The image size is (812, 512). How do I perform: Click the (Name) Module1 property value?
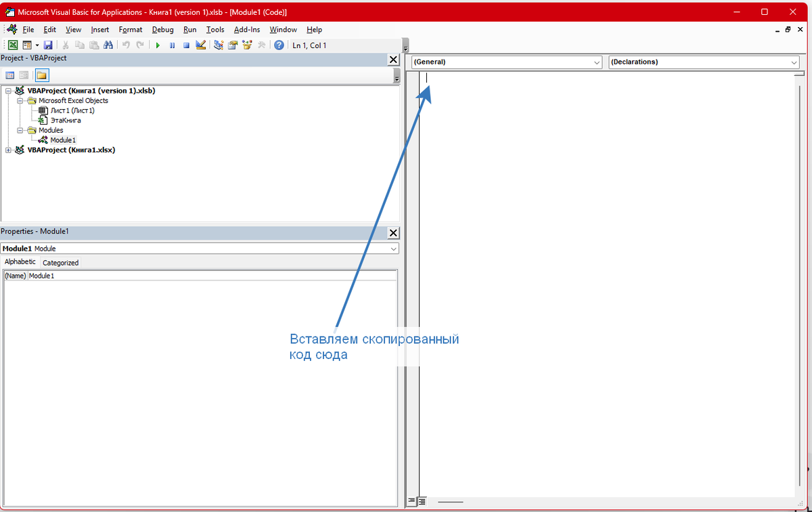coord(212,276)
